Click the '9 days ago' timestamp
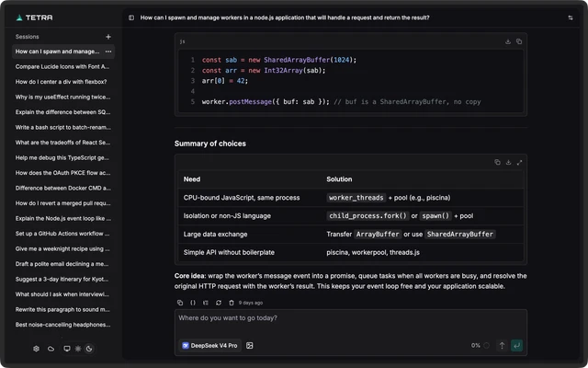The width and height of the screenshot is (588, 368). pos(251,303)
